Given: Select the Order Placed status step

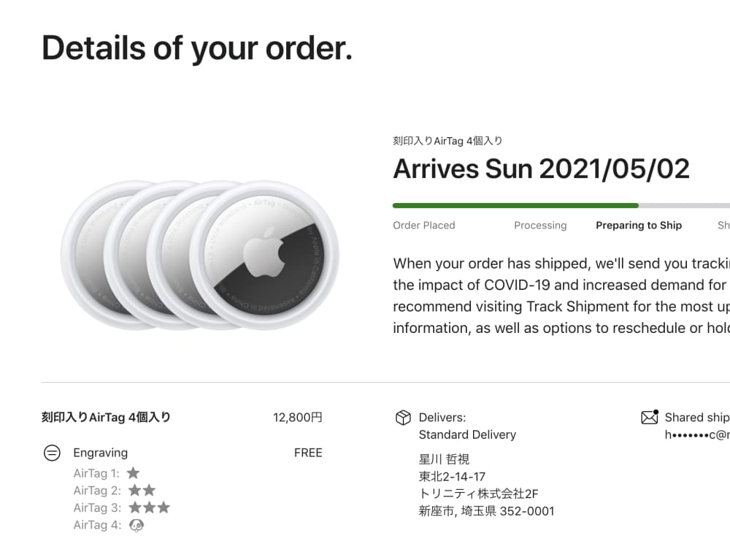Looking at the screenshot, I should [x=423, y=226].
